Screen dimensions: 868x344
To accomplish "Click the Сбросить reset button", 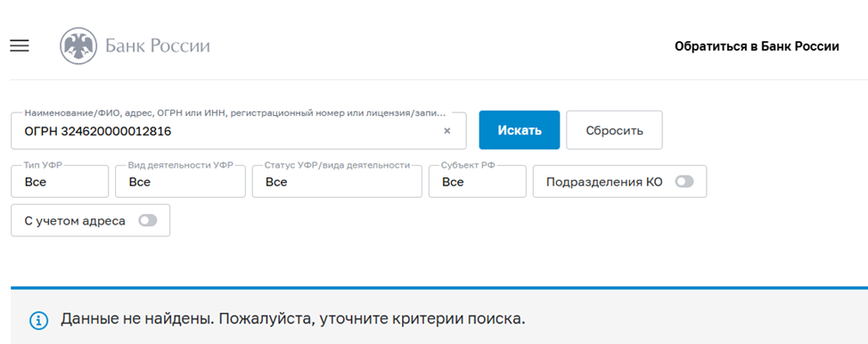I will point(615,130).
